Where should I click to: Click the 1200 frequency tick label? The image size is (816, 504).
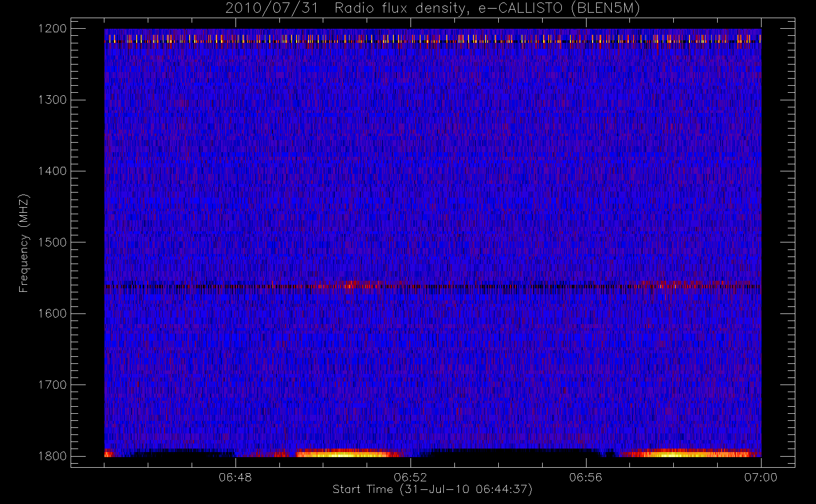pyautogui.click(x=53, y=29)
